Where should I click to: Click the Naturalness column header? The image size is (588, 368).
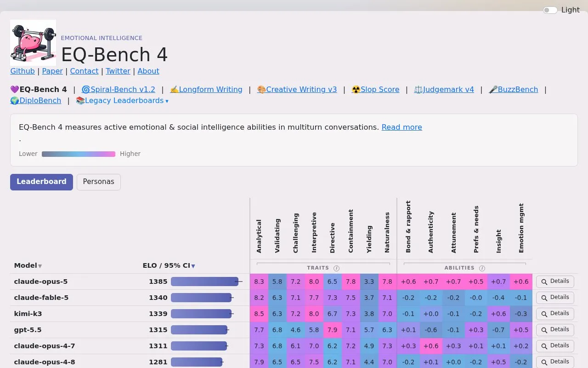point(387,232)
